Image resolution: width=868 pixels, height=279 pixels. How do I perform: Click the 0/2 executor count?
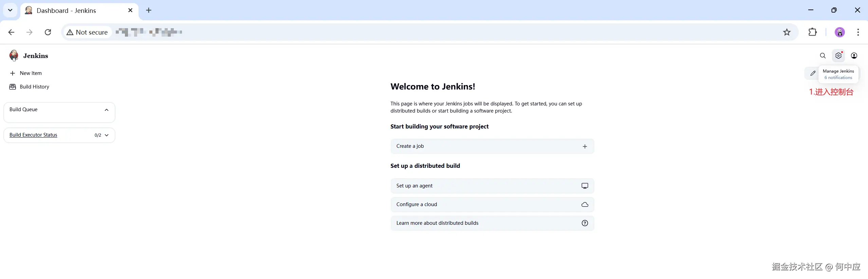click(98, 135)
